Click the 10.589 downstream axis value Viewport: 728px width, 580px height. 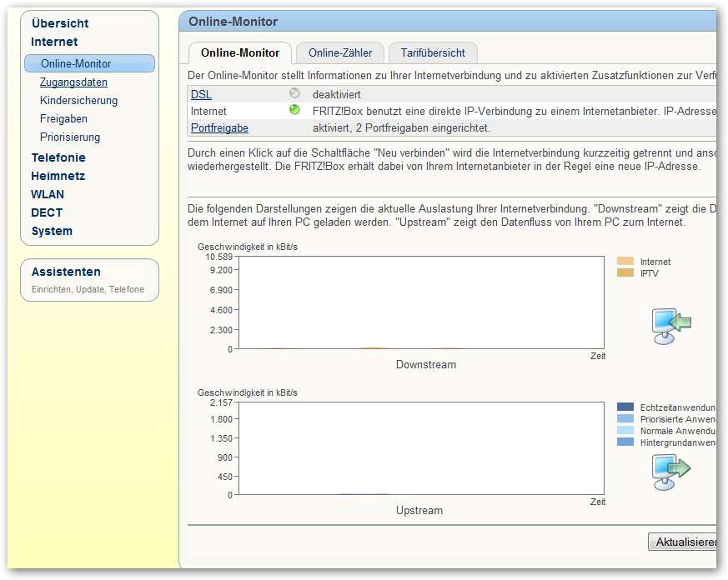click(218, 257)
